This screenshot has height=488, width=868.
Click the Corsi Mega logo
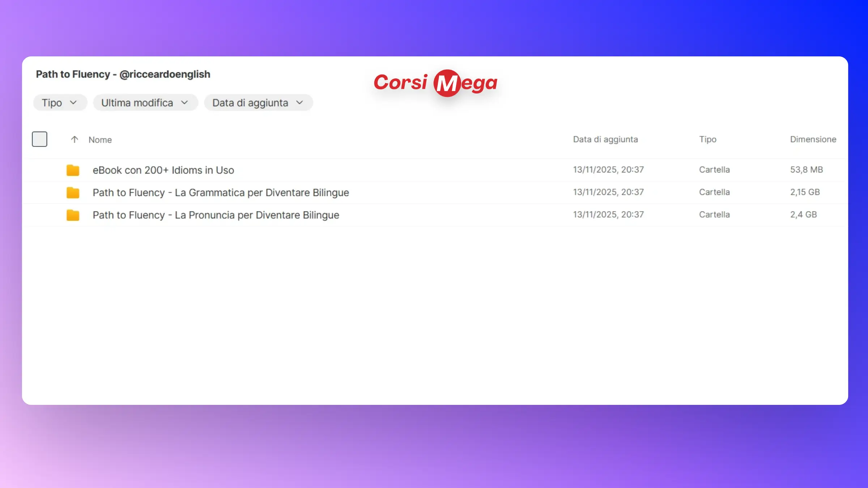coord(435,83)
